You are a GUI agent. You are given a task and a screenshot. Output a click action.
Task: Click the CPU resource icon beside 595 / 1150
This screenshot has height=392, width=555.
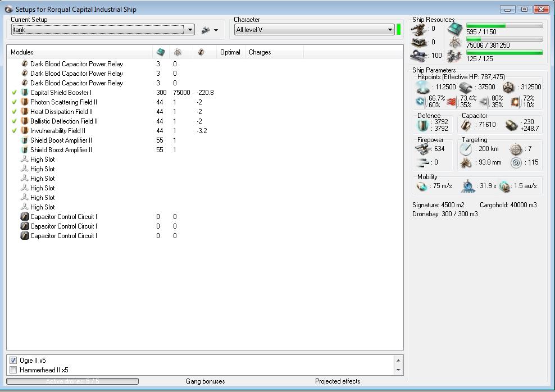pyautogui.click(x=455, y=29)
